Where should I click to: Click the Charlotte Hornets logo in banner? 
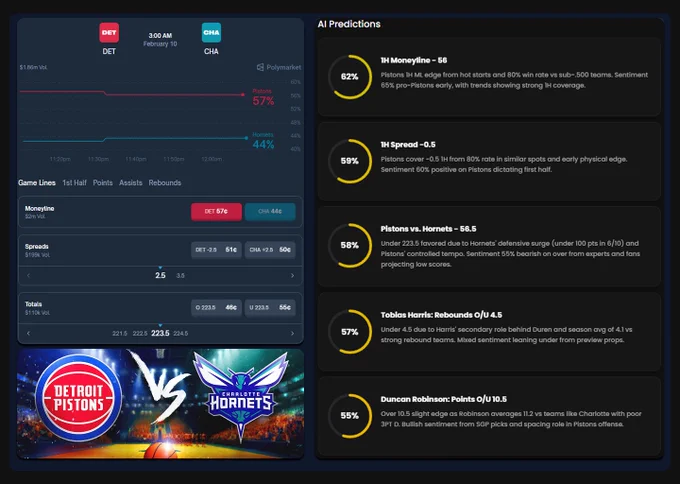241,398
